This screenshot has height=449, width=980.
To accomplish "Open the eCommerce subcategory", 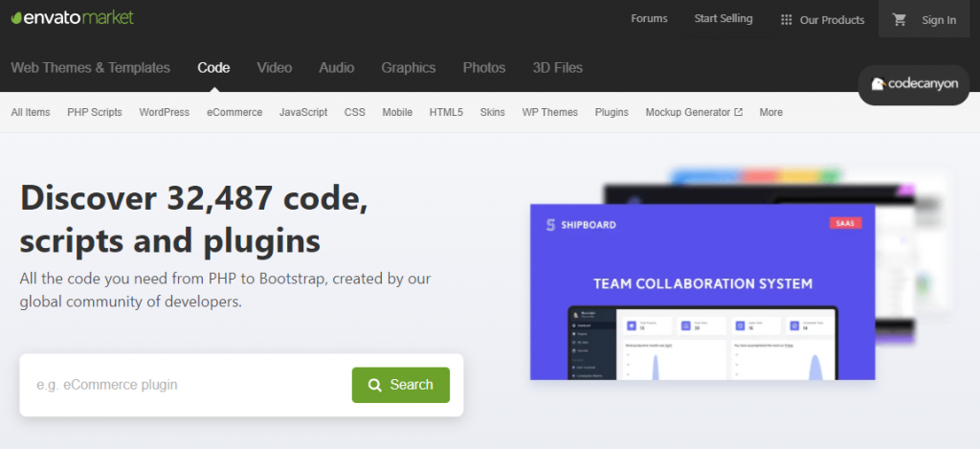I will tap(235, 113).
